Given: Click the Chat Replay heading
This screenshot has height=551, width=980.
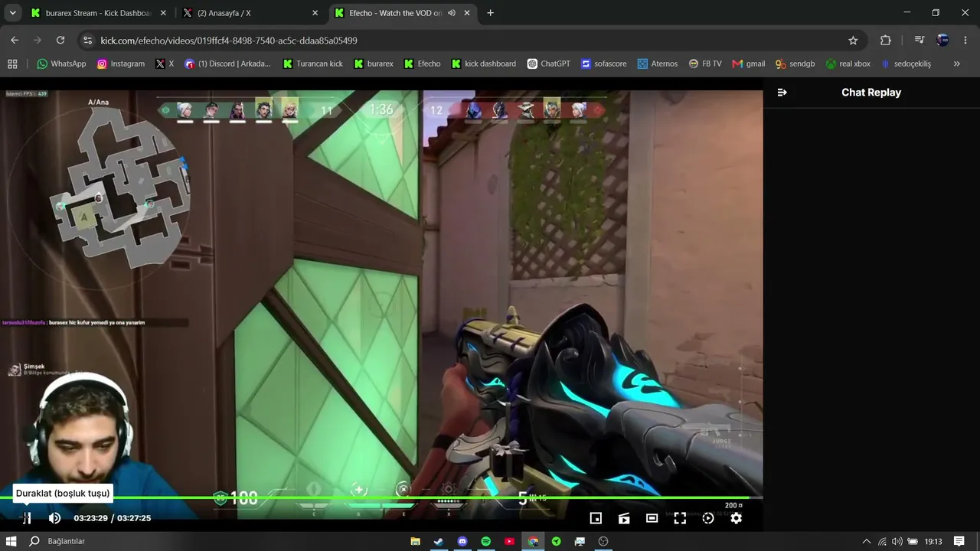Looking at the screenshot, I should point(871,93).
